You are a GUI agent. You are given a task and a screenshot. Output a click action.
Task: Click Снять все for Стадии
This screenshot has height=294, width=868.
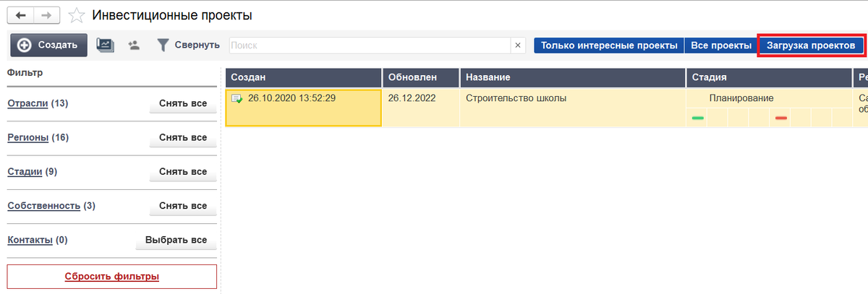point(183,172)
